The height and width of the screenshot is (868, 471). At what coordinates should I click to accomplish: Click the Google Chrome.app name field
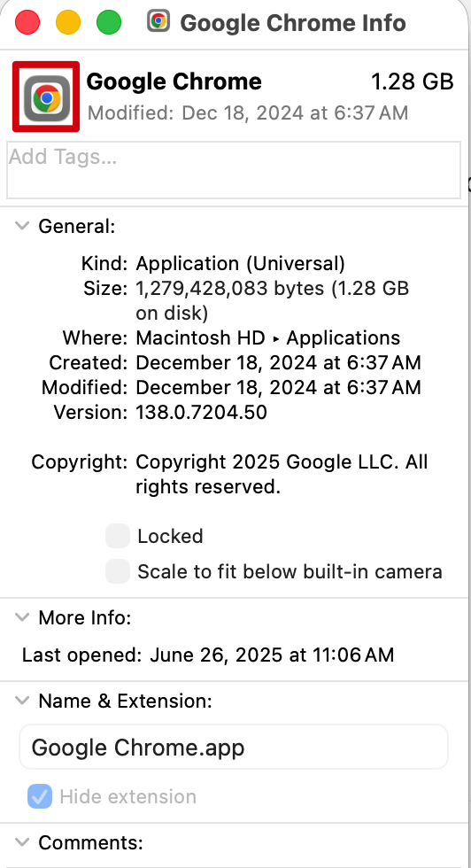coord(234,748)
